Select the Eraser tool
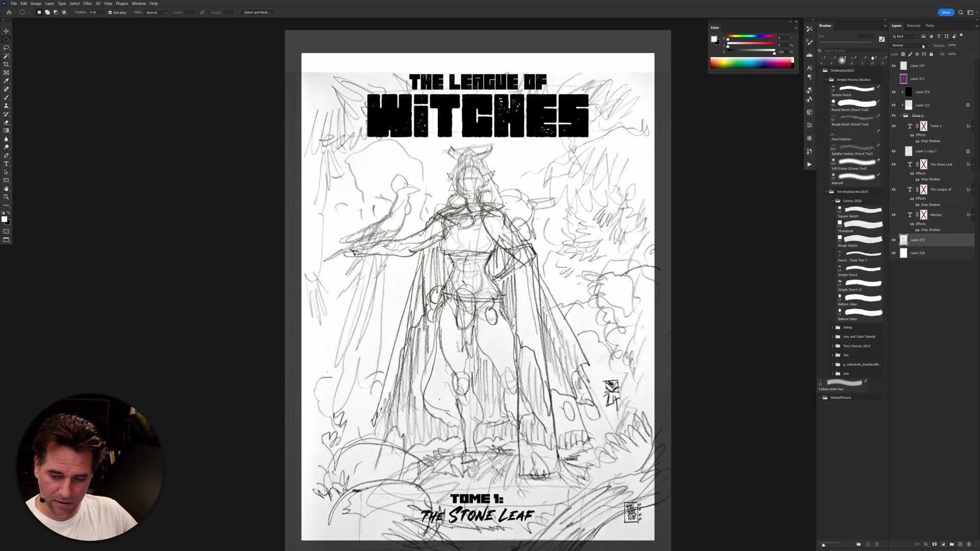Image resolution: width=980 pixels, height=551 pixels. (x=6, y=122)
